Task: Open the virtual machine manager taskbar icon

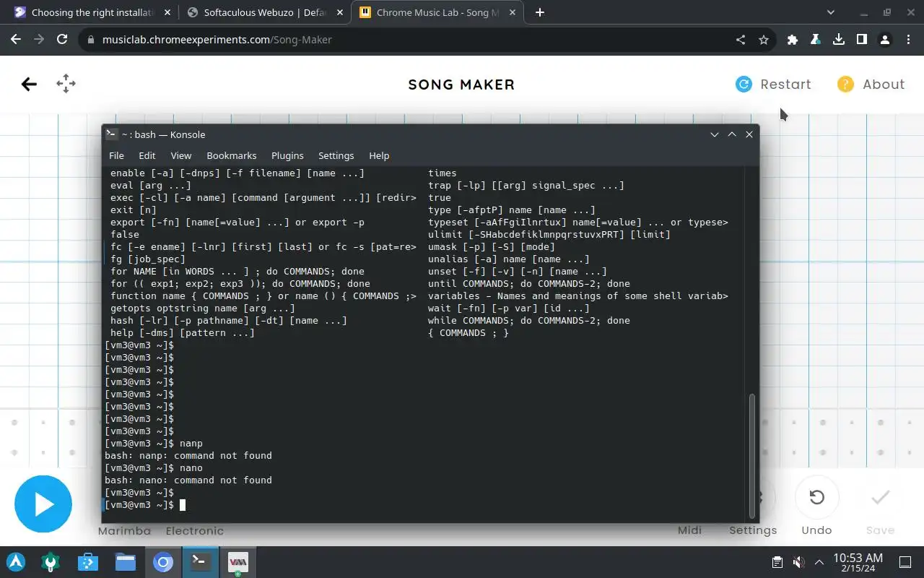Action: [x=238, y=562]
